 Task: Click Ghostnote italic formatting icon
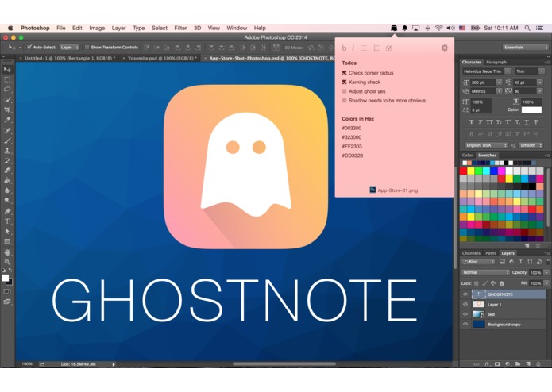click(353, 48)
